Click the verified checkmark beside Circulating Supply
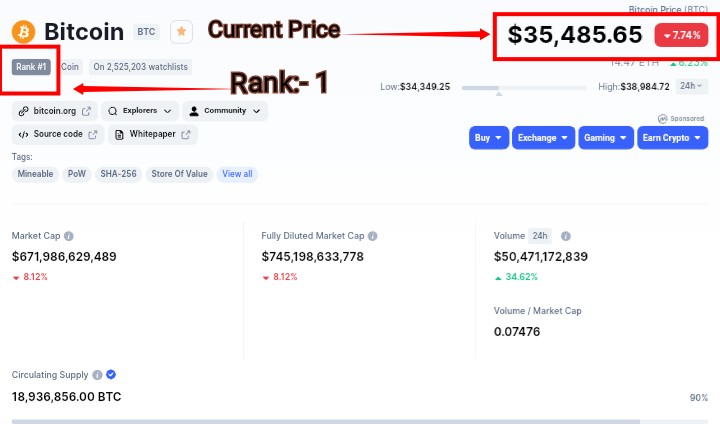Image resolution: width=720 pixels, height=445 pixels. 111,375
